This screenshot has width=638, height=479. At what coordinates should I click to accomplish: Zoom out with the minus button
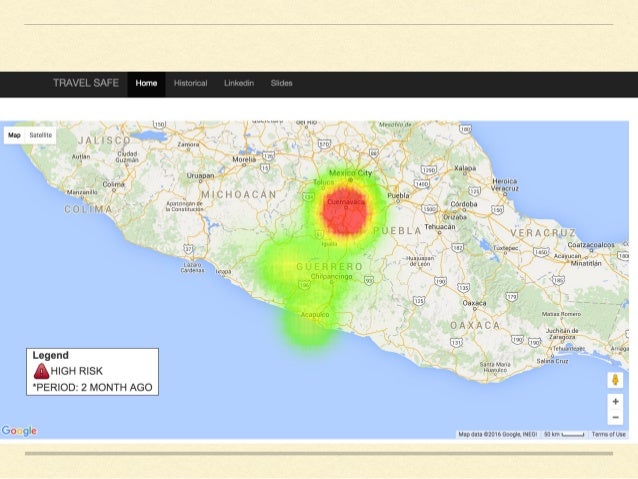click(x=615, y=417)
